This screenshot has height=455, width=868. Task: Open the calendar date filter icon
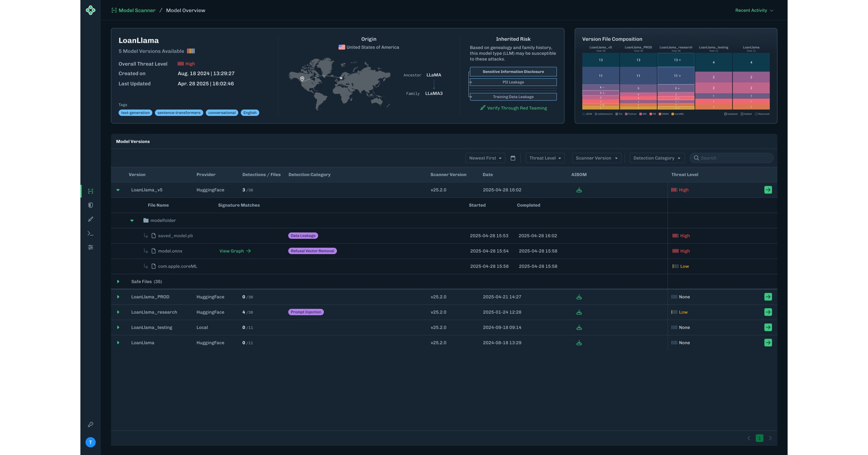coord(513,158)
